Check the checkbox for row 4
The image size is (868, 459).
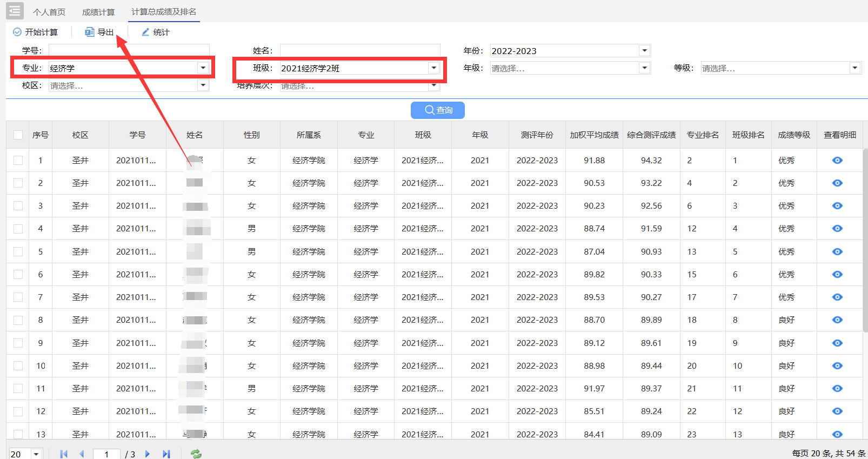tap(18, 228)
